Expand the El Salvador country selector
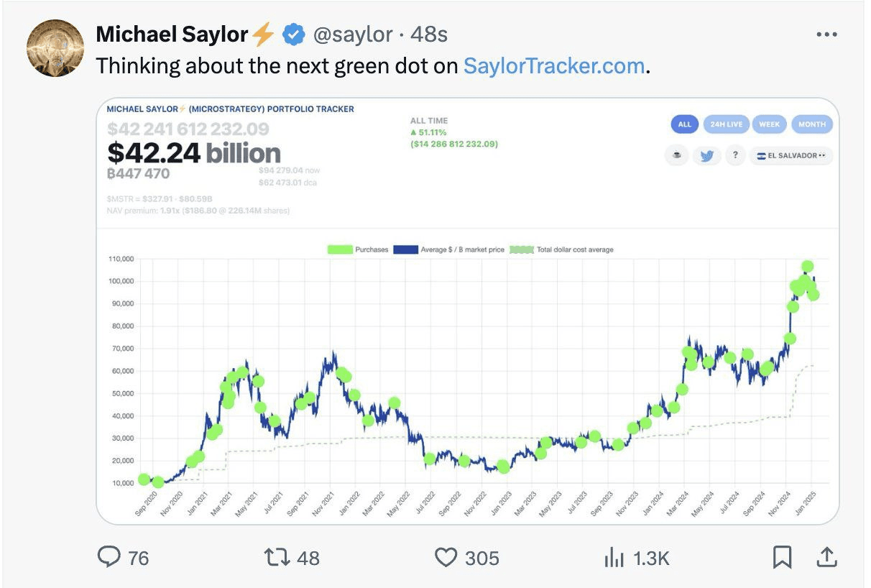The width and height of the screenshot is (871, 588). click(x=791, y=155)
